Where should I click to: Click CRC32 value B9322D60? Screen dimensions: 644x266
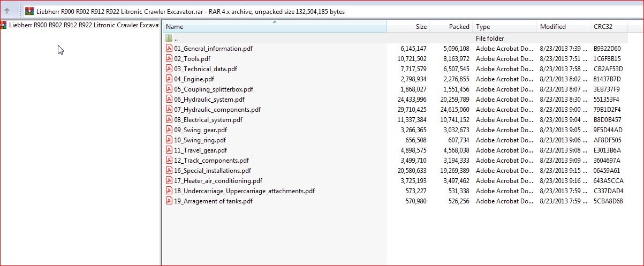click(607, 49)
